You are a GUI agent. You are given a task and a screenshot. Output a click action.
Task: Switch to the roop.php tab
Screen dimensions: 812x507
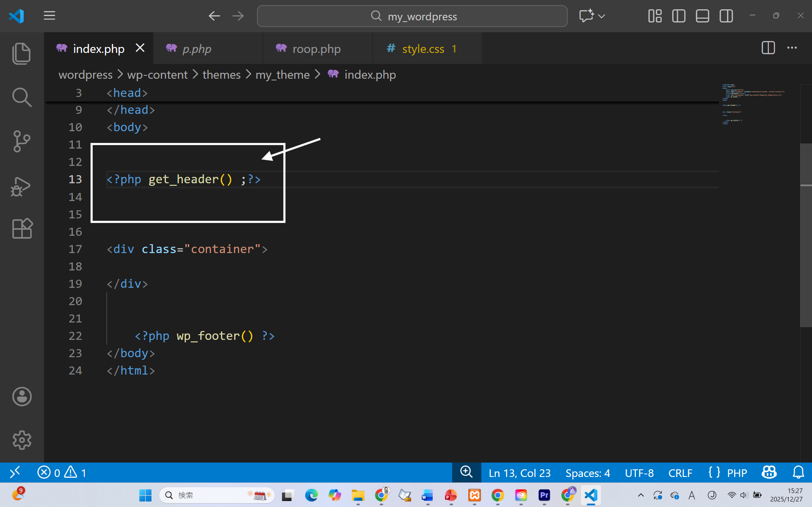click(x=316, y=49)
